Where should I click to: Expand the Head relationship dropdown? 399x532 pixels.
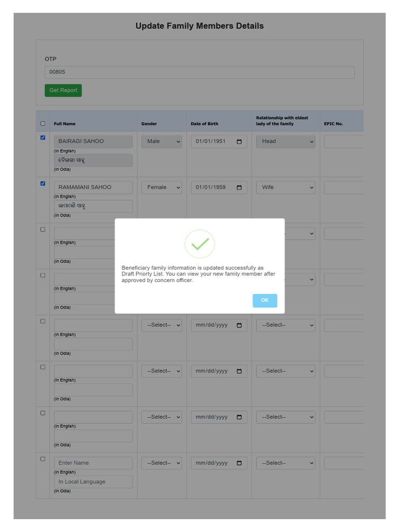[286, 141]
